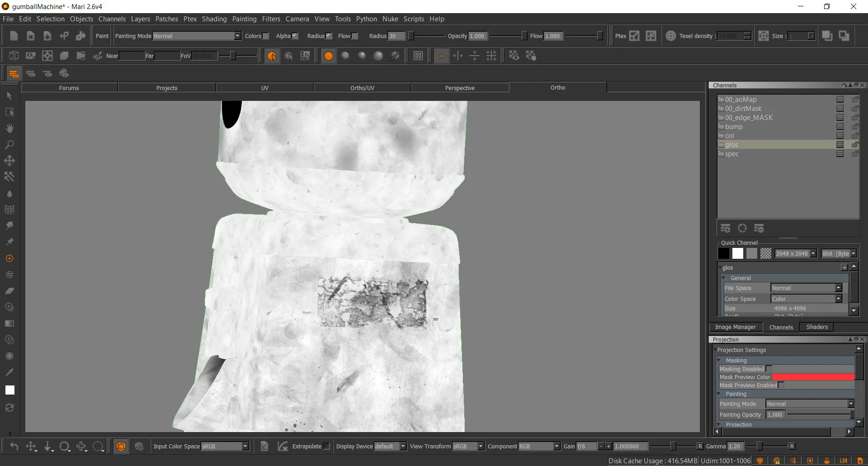This screenshot has width=868, height=466.
Task: Click the Move object cross-arrows tool
Action: [9, 161]
